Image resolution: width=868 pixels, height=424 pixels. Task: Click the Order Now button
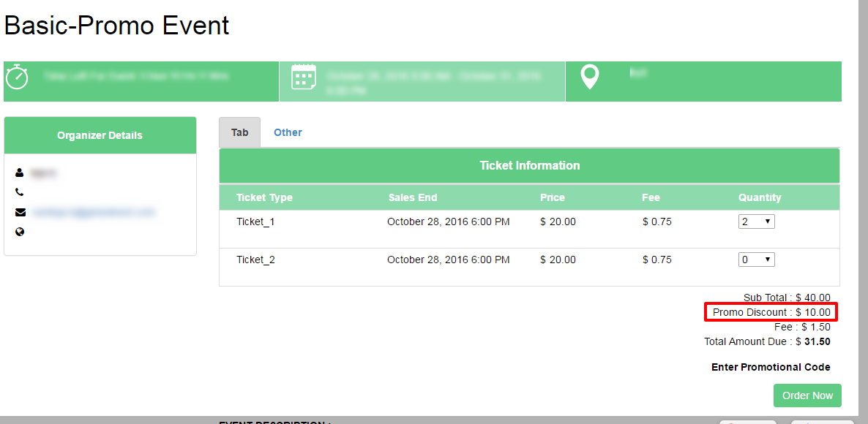coord(807,395)
